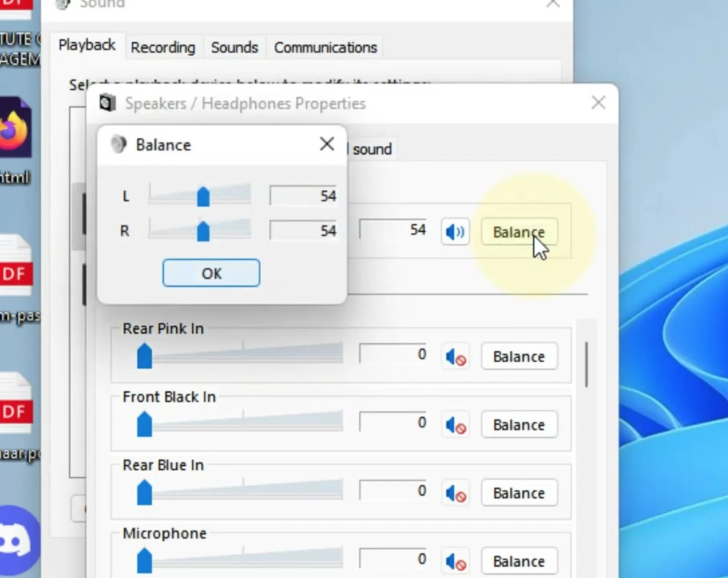This screenshot has width=728, height=578.
Task: Click the speaker icon beside the main volume level
Action: pyautogui.click(x=455, y=231)
